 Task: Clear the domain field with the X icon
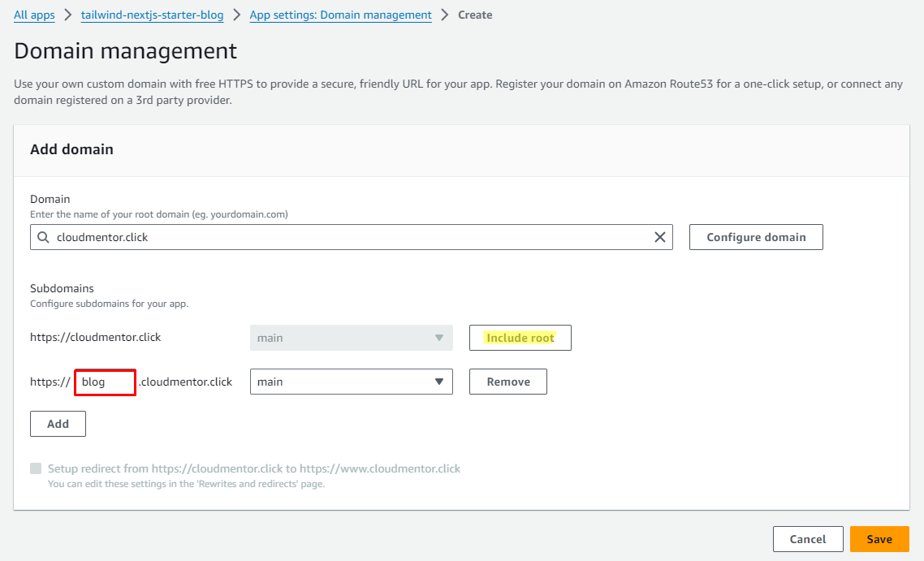659,237
